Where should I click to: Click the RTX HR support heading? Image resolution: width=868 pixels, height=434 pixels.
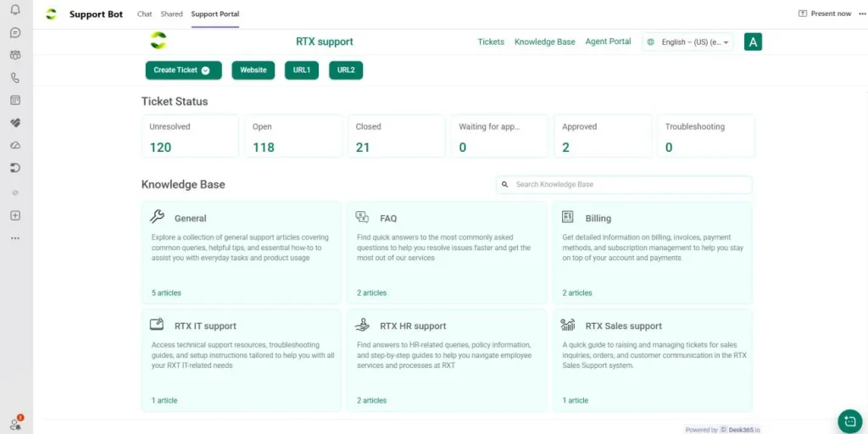tap(413, 326)
